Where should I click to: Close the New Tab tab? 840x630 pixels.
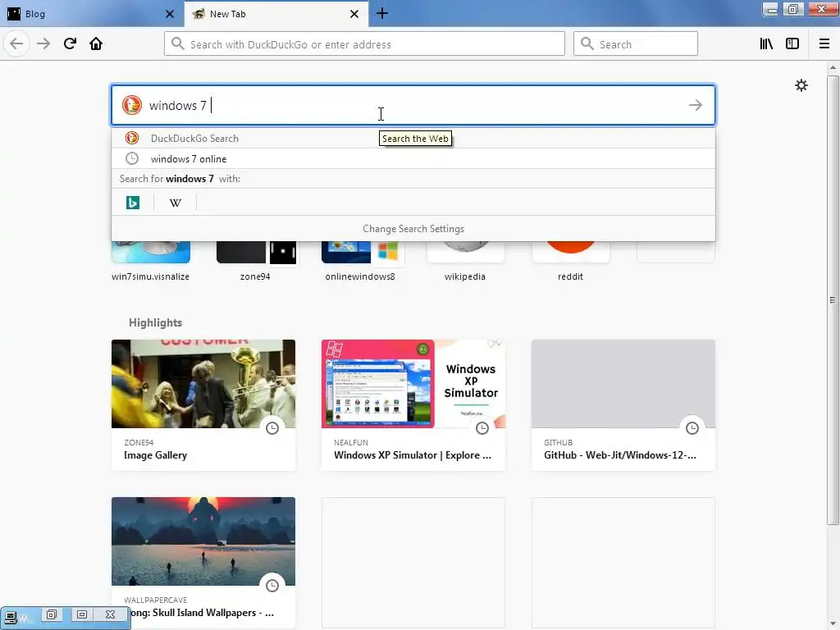pos(354,14)
